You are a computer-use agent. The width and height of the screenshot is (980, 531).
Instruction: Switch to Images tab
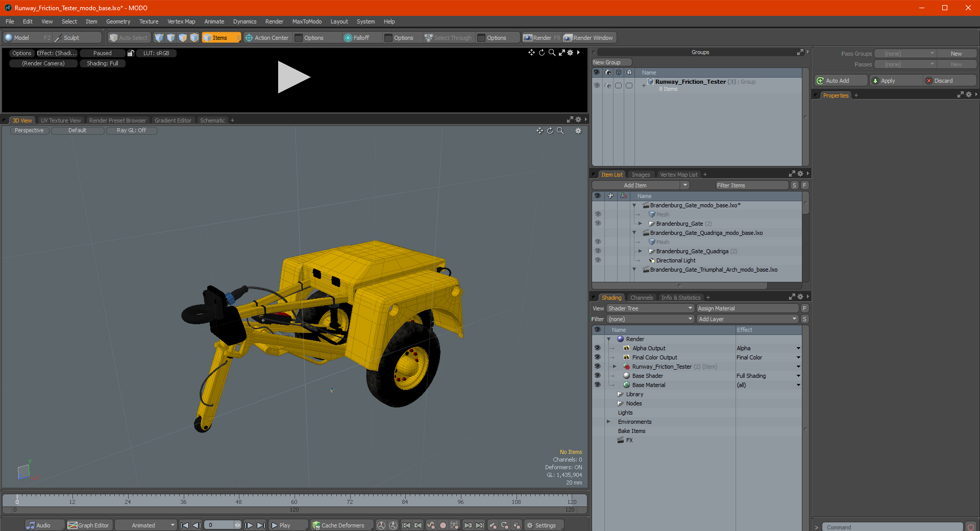tap(641, 175)
